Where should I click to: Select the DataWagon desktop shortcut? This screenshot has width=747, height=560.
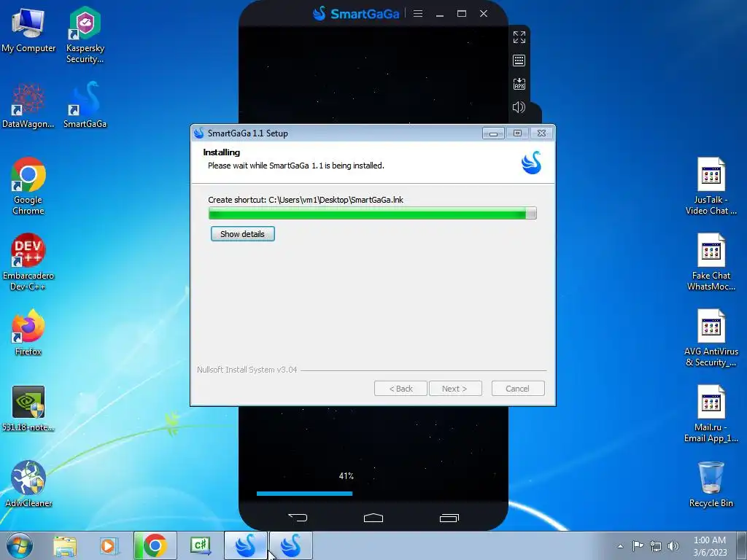28,106
